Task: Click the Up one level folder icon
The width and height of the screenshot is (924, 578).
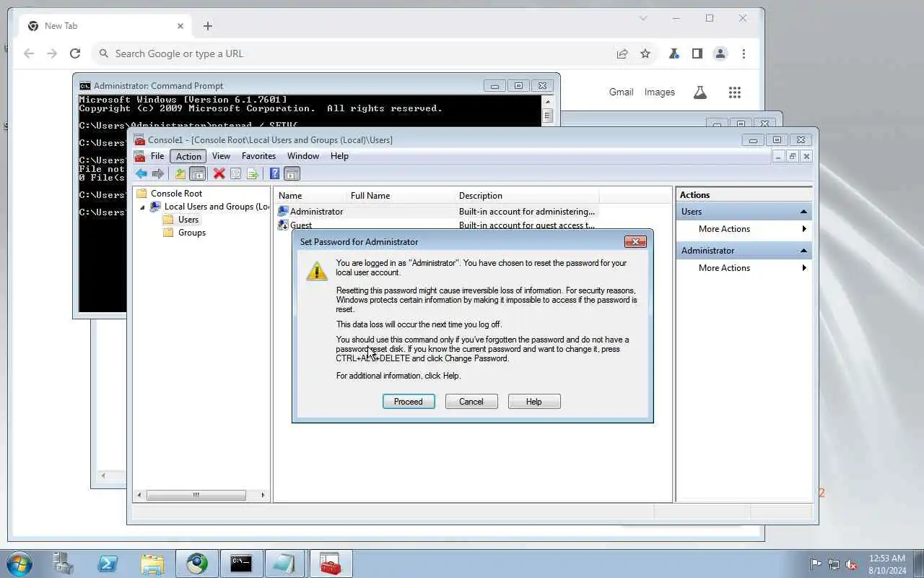Action: [180, 173]
